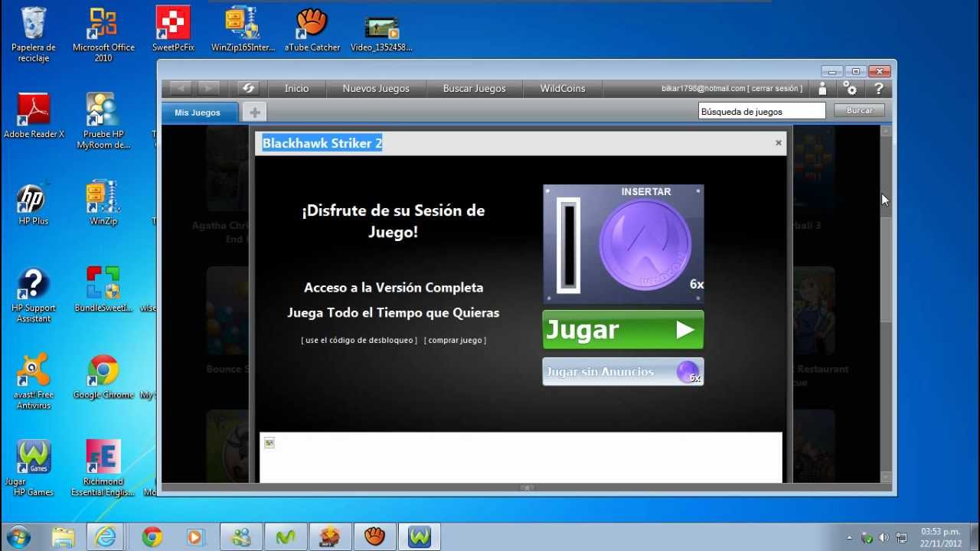Screen dimensions: 980x551
Task: Open HP Plus desktop icon
Action: (34, 204)
